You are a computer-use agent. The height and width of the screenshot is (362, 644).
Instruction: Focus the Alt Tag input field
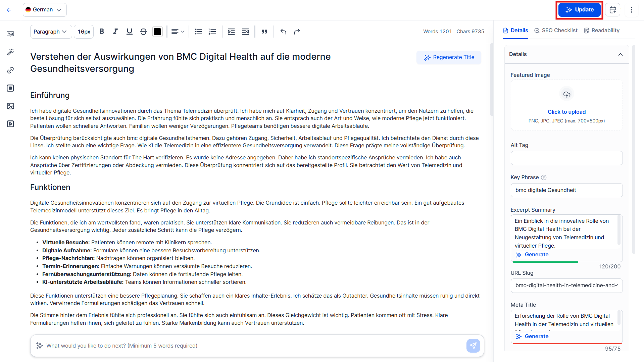click(567, 158)
